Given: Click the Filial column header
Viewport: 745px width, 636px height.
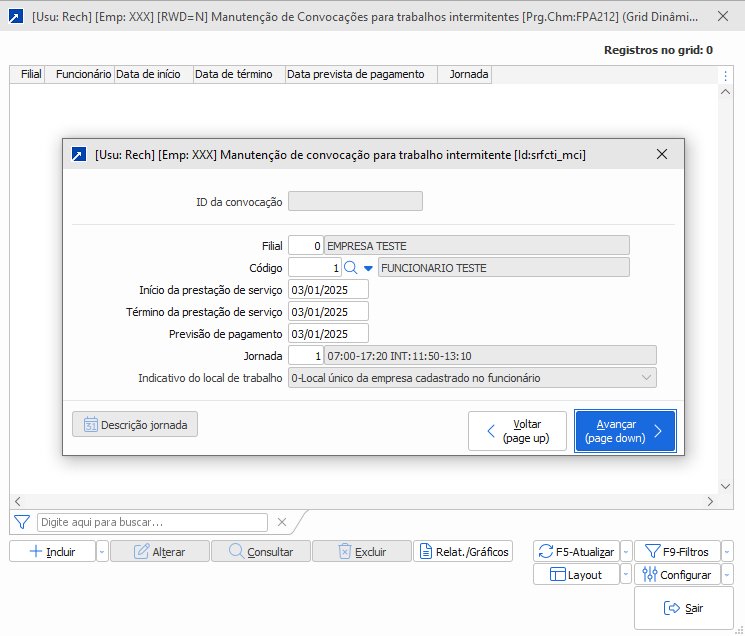Looking at the screenshot, I should click(x=28, y=74).
